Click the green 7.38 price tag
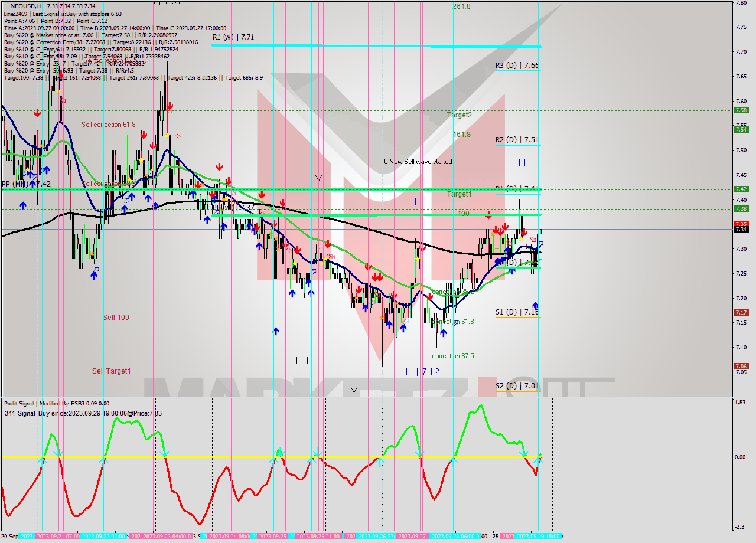The height and width of the screenshot is (543, 756). click(x=741, y=208)
